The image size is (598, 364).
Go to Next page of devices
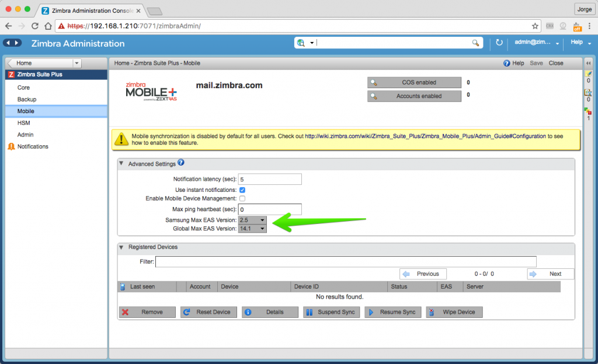tap(550, 274)
